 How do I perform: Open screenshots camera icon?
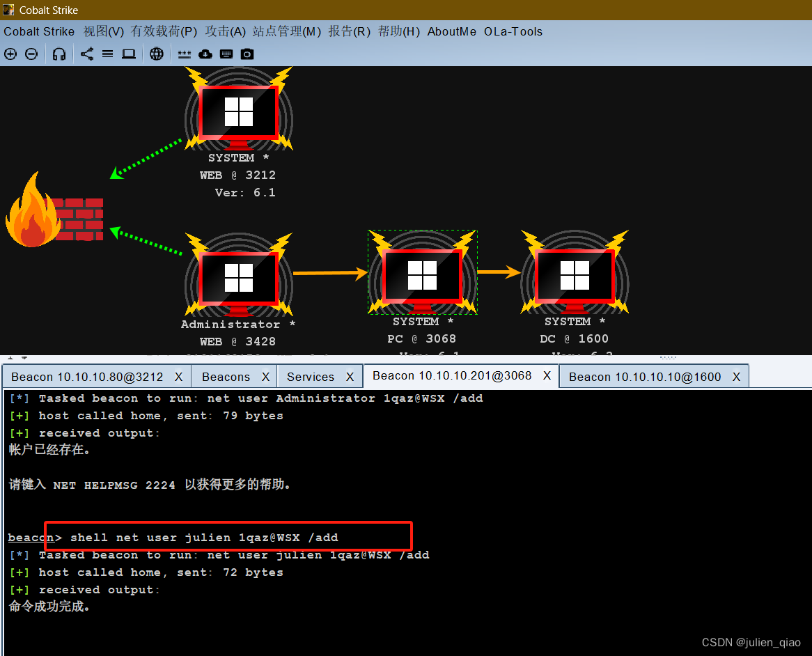pyautogui.click(x=247, y=54)
